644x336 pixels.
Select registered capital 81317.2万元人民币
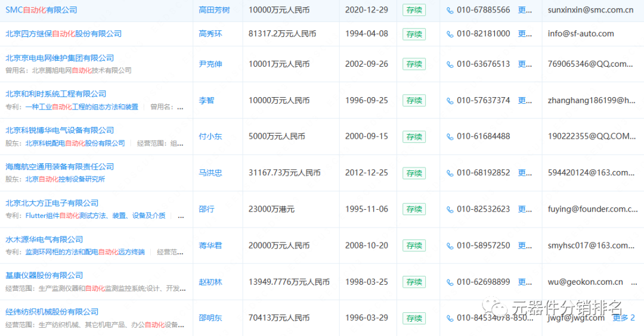pyautogui.click(x=282, y=33)
